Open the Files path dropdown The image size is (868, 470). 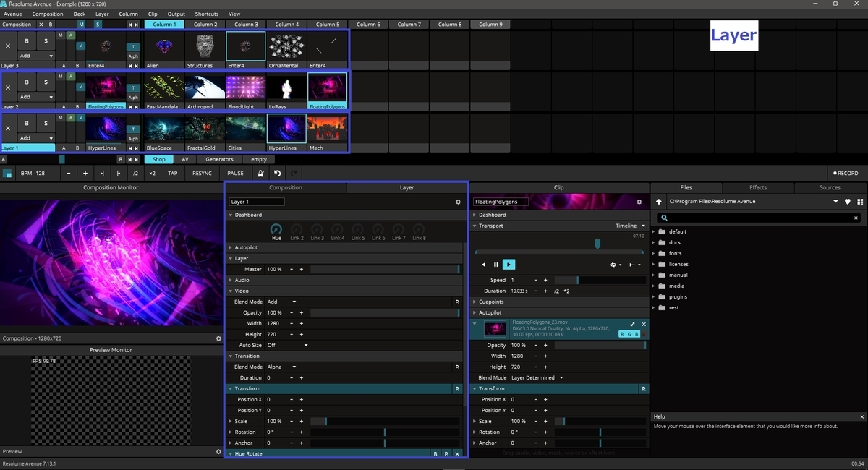pos(835,202)
